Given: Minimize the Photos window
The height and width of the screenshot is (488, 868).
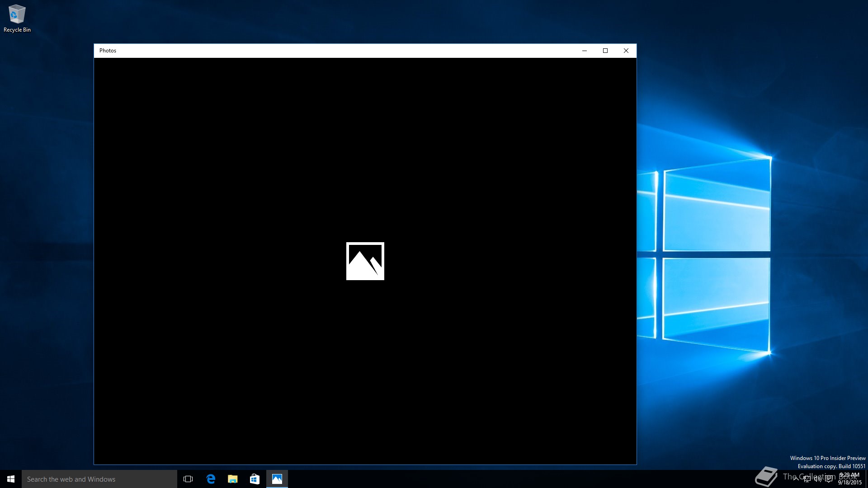Looking at the screenshot, I should 585,51.
